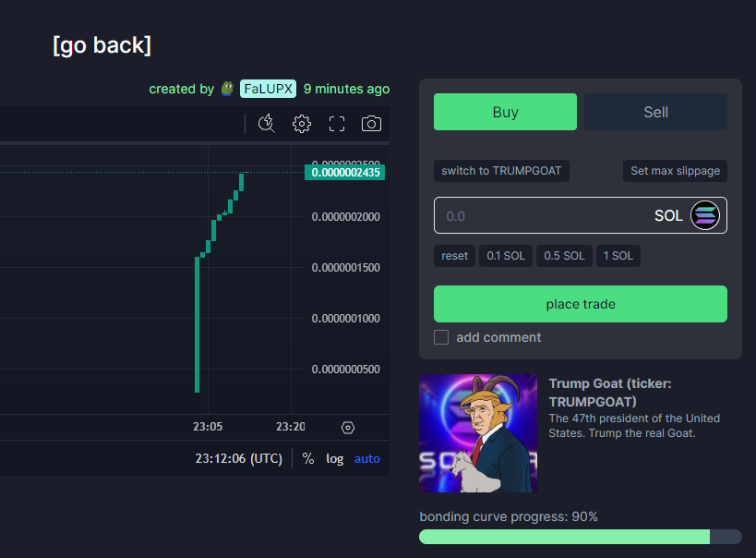The width and height of the screenshot is (756, 558).
Task: Click the 0.0000001000 price axis label
Action: pyautogui.click(x=346, y=318)
